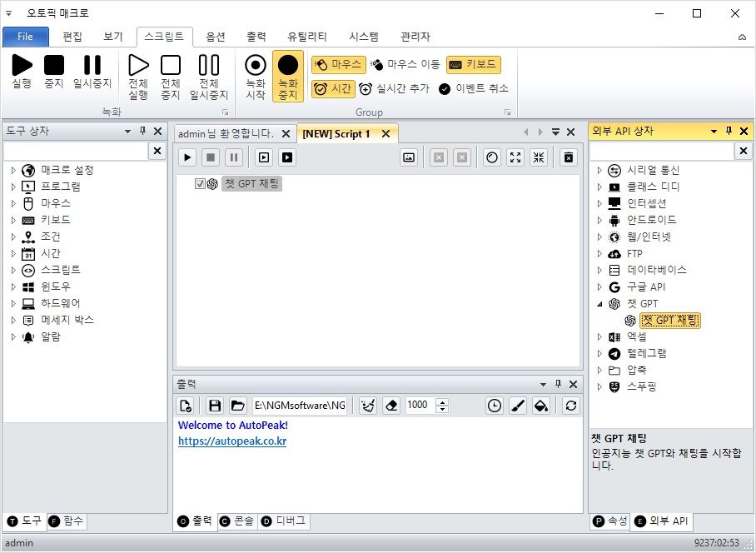Clear the 도구 상자 search box
Viewport: 756px width, 553px height.
click(157, 151)
